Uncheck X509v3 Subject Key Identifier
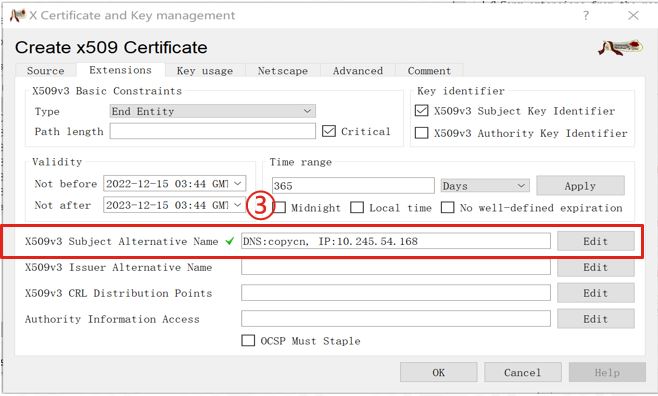The height and width of the screenshot is (396, 658). (421, 111)
